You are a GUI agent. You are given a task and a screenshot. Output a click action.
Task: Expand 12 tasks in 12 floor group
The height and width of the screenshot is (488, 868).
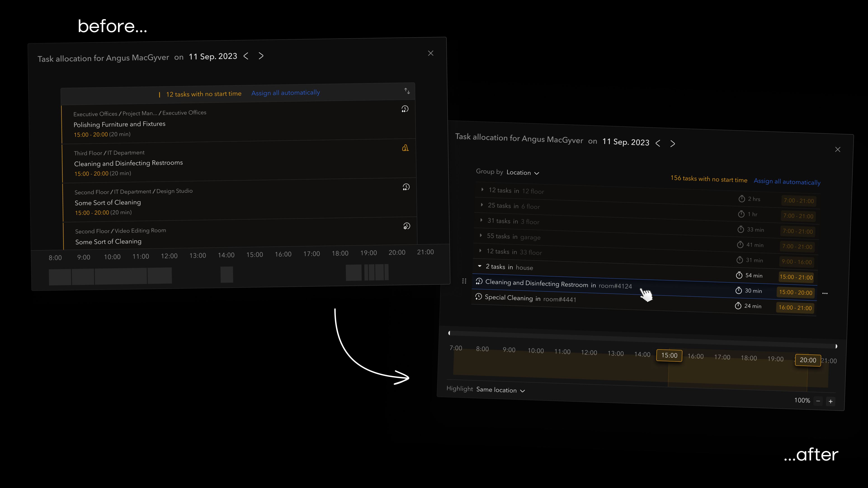[x=483, y=190]
